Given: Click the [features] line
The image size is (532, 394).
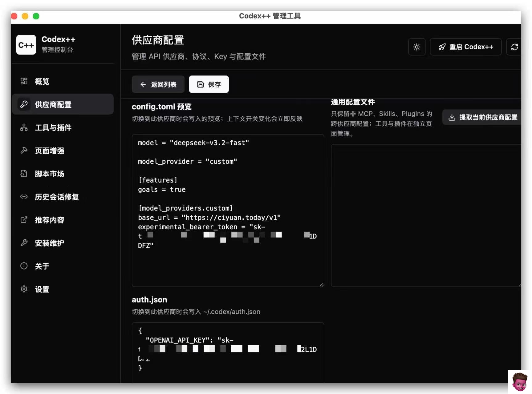Looking at the screenshot, I should point(158,180).
